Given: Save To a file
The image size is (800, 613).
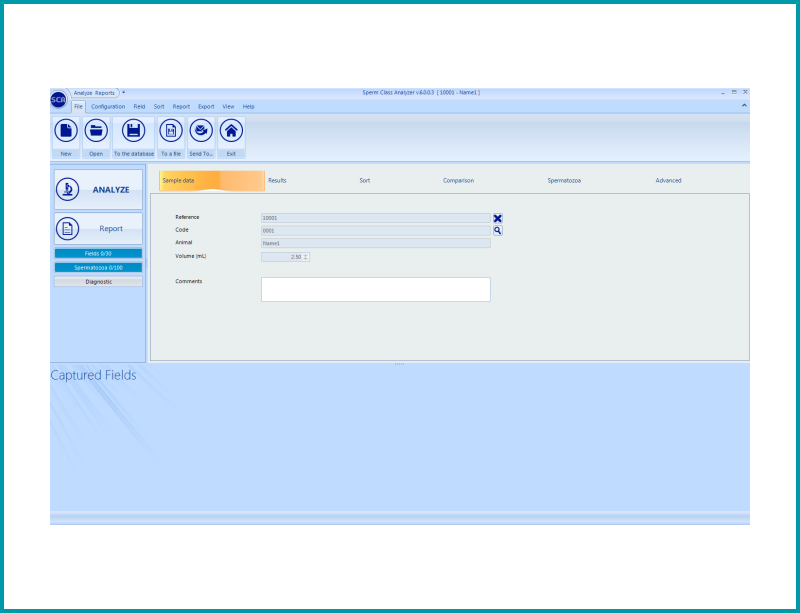Looking at the screenshot, I should [171, 137].
